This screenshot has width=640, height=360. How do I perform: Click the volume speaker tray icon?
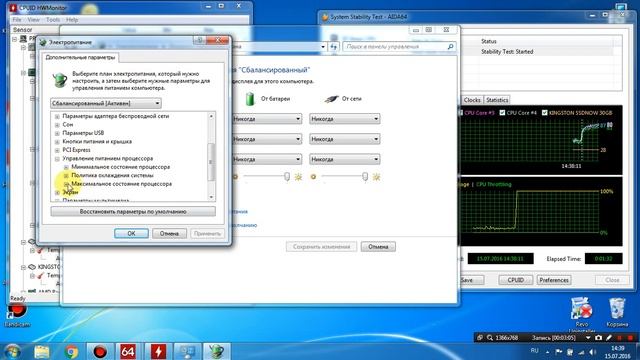coord(592,352)
